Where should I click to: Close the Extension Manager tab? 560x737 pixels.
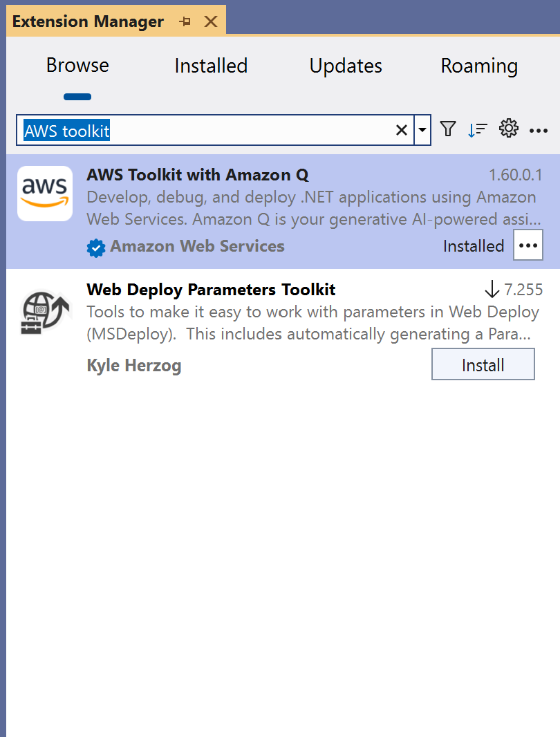211,21
